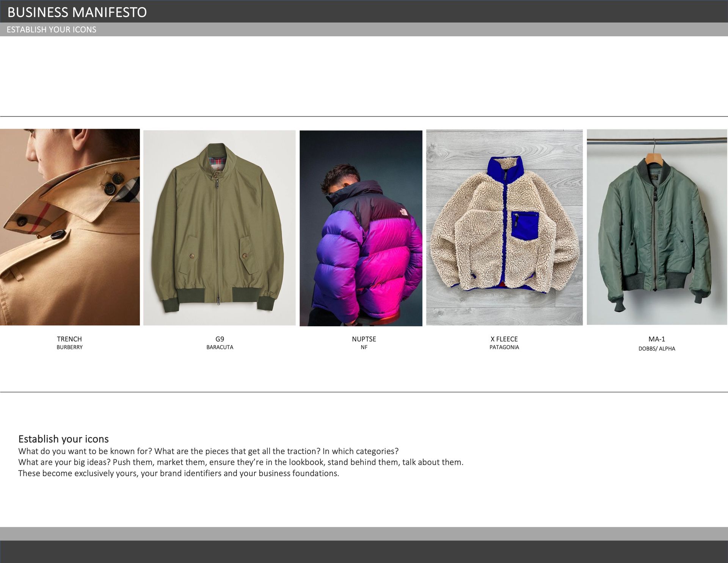Click the PATAGONIA brand text
The width and height of the screenshot is (728, 563).
click(x=504, y=348)
